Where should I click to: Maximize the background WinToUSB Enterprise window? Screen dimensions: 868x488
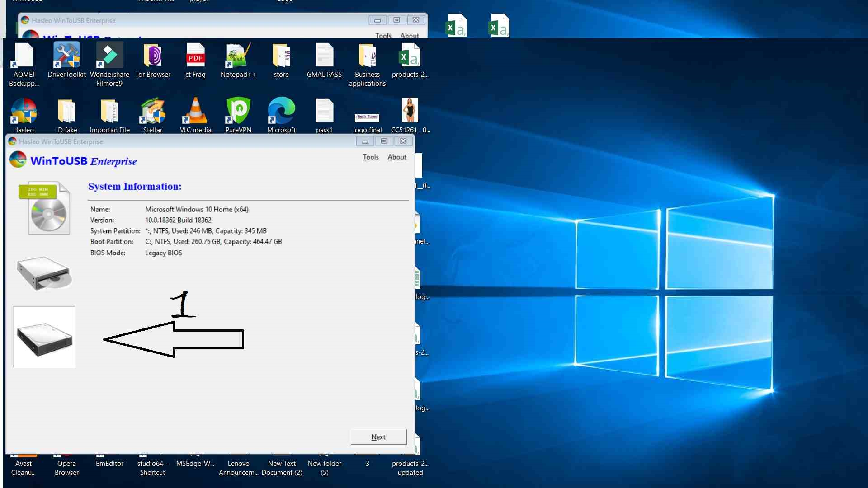(x=396, y=20)
